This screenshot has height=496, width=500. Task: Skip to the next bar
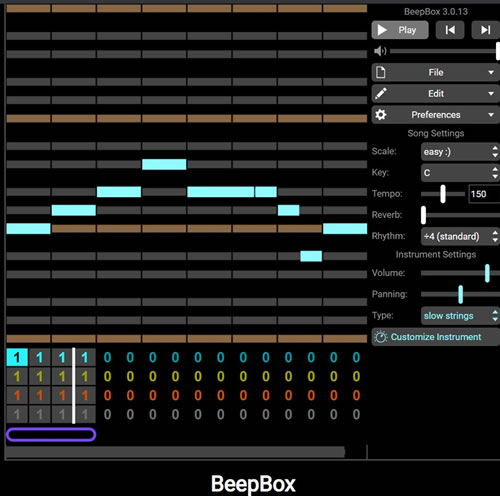click(x=485, y=30)
